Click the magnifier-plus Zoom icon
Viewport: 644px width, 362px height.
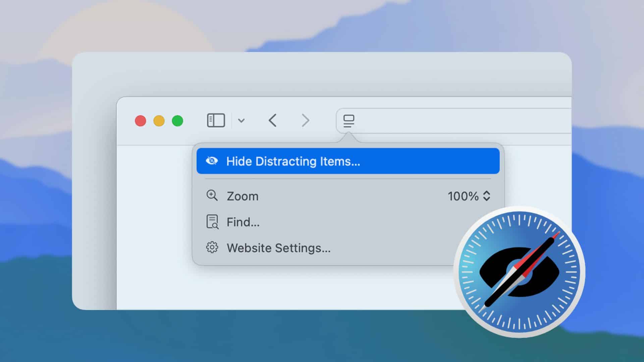coord(212,196)
